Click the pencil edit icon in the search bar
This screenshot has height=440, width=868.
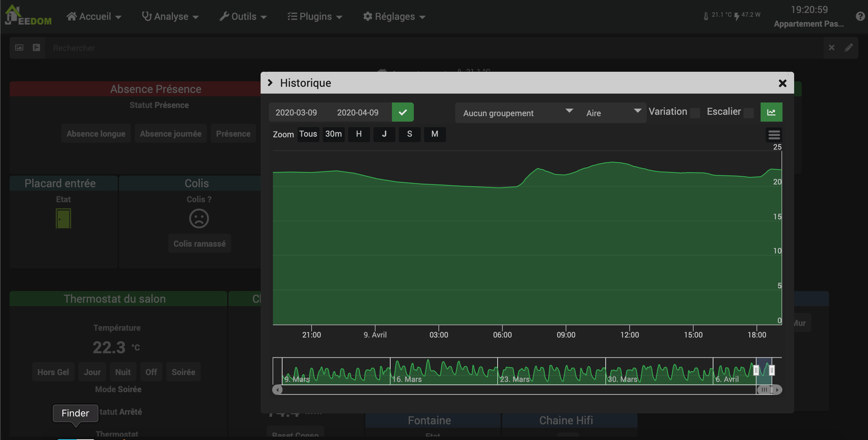[x=849, y=48]
